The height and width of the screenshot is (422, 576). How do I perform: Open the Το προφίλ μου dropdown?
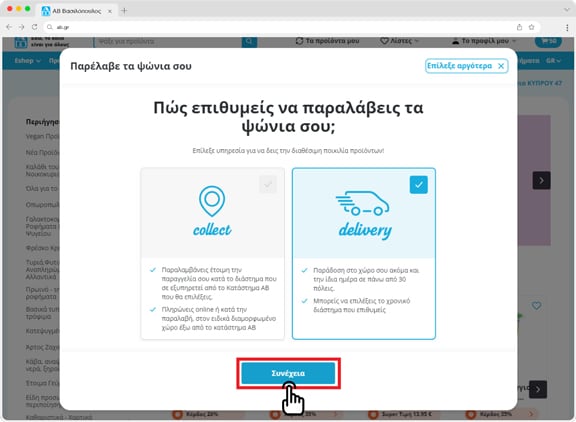[x=484, y=41]
